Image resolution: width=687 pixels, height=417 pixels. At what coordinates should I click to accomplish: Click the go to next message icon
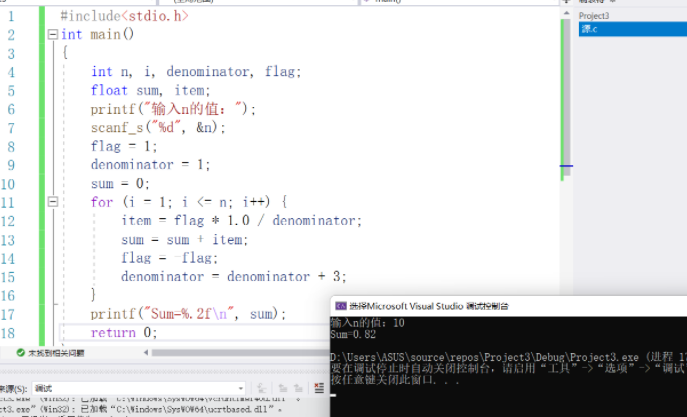click(x=298, y=388)
